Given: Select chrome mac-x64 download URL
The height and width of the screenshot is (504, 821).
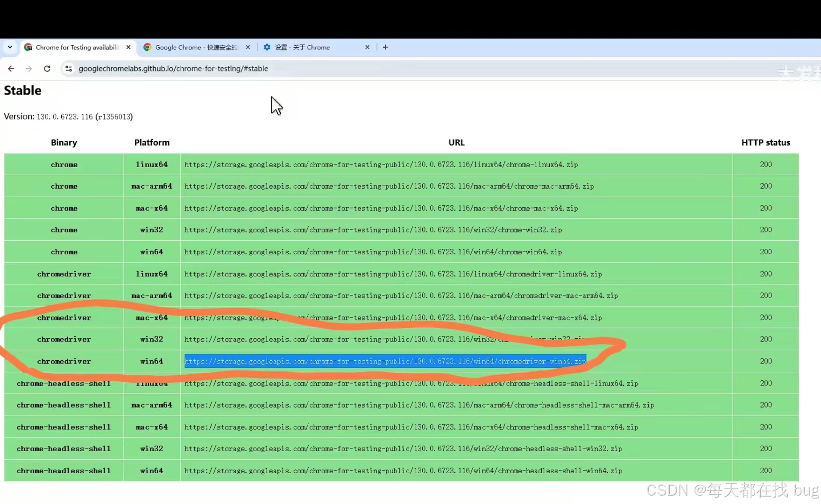Looking at the screenshot, I should click(381, 208).
